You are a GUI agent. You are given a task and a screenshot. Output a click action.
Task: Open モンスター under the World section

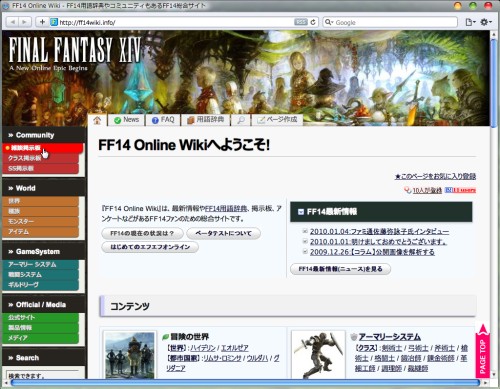pos(41,221)
